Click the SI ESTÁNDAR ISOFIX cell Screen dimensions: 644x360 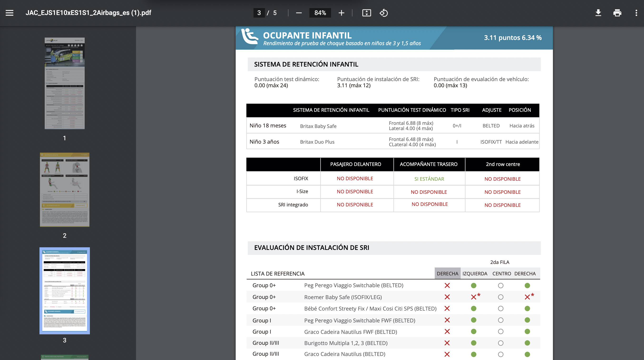point(429,179)
